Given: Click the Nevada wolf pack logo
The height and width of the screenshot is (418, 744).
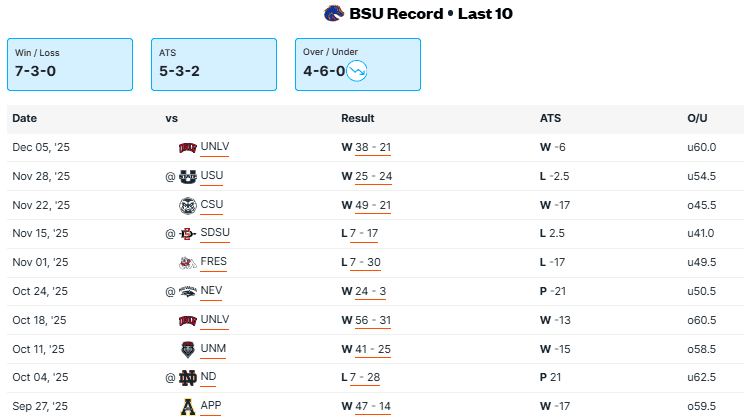Looking at the screenshot, I should (x=187, y=292).
